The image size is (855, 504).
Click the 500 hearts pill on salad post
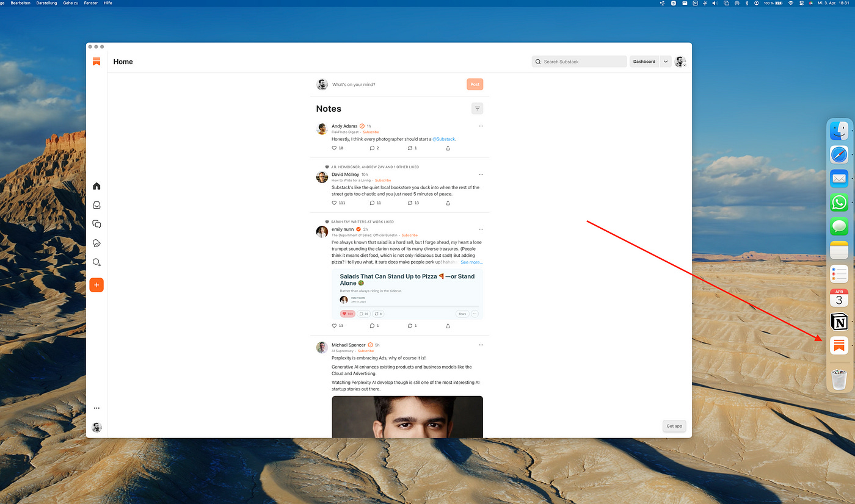click(x=347, y=314)
